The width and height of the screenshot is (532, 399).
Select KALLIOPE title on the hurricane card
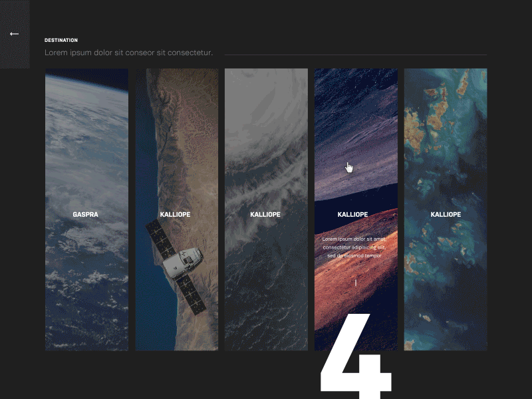[265, 214]
